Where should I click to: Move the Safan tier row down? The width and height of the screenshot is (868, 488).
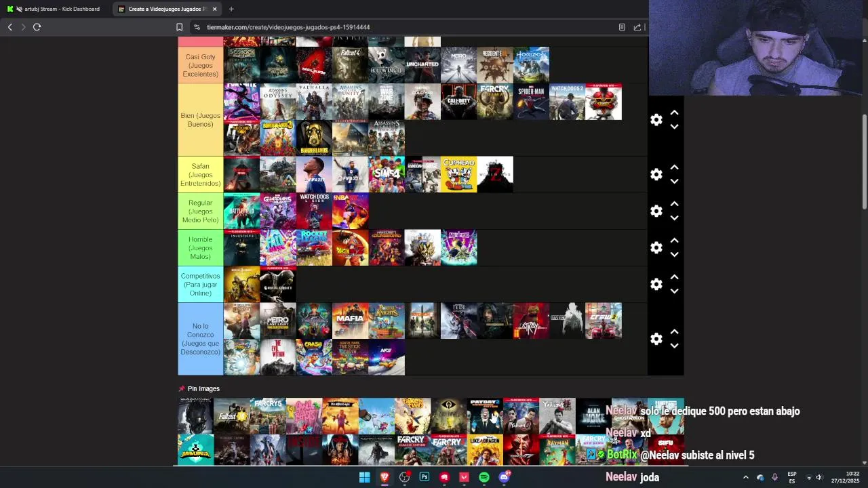click(x=674, y=182)
